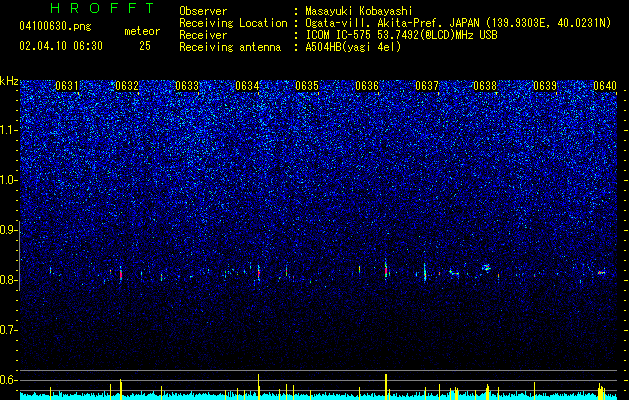
Task: Select antenna value A504HB(yagi 4el)
Action: pyautogui.click(x=353, y=47)
